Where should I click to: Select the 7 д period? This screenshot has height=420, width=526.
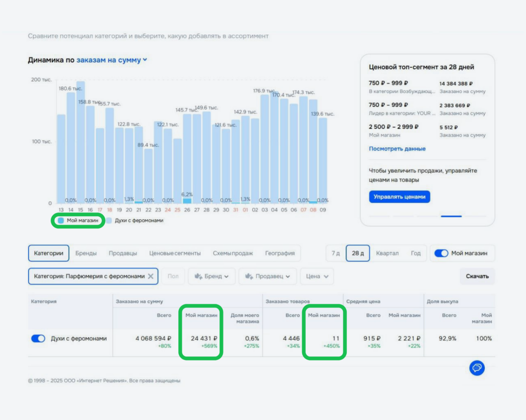[x=335, y=253]
